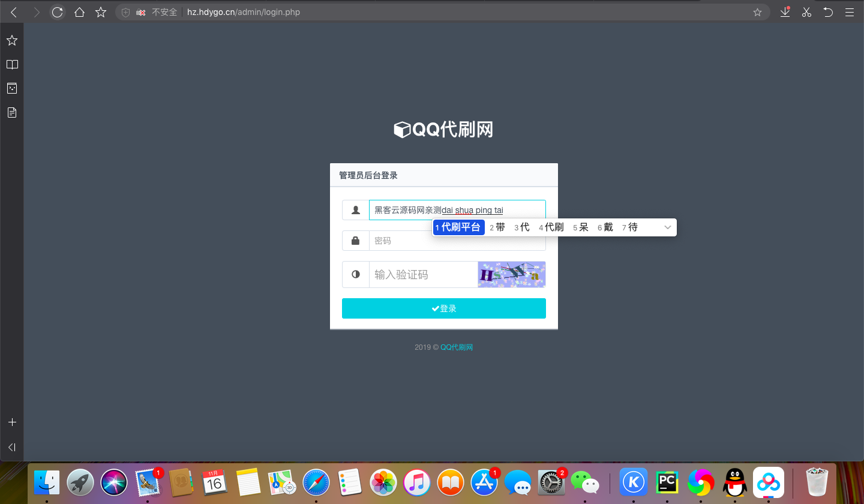Image resolution: width=864 pixels, height=504 pixels.
Task: Reload the page with the refresh icon
Action: tap(57, 12)
